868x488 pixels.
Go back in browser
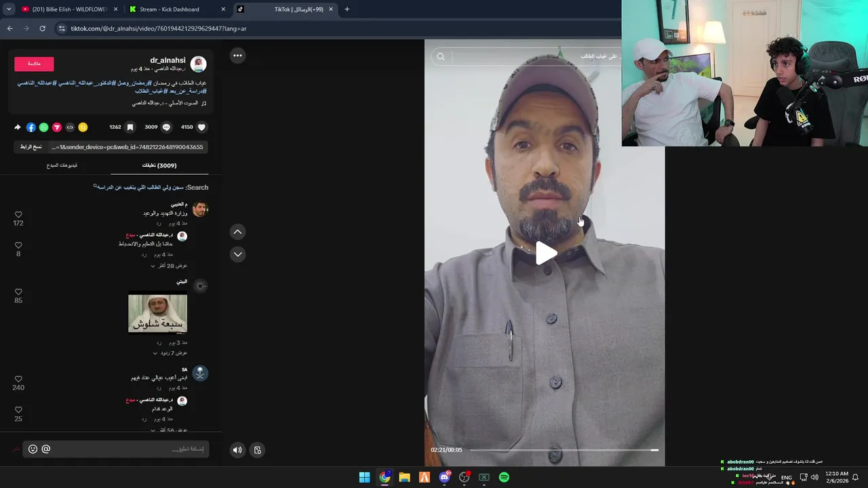9,28
